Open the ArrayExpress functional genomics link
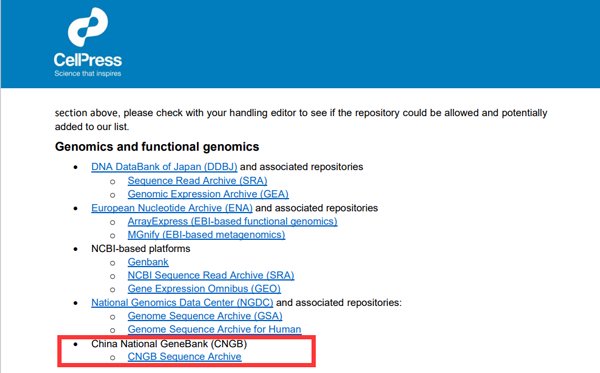 [x=232, y=221]
